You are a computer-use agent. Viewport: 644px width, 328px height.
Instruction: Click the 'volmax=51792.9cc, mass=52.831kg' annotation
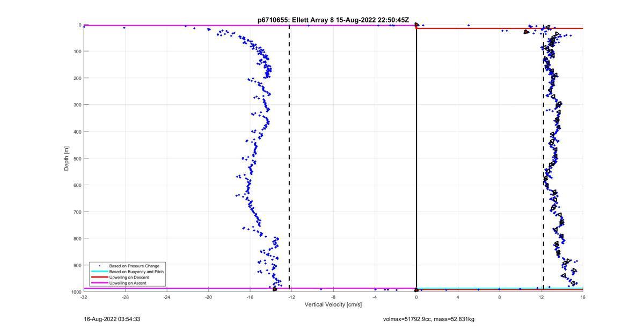[x=429, y=319]
